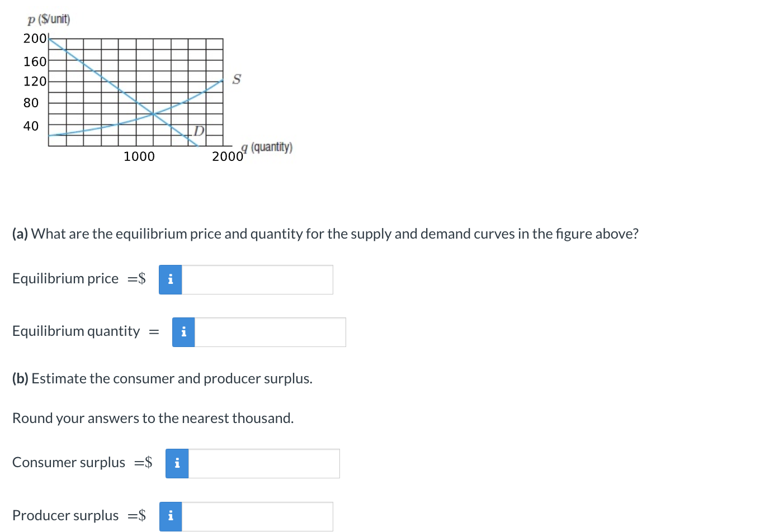The height and width of the screenshot is (532, 765).
Task: Click the 200 price axis label
Action: pyautogui.click(x=35, y=39)
